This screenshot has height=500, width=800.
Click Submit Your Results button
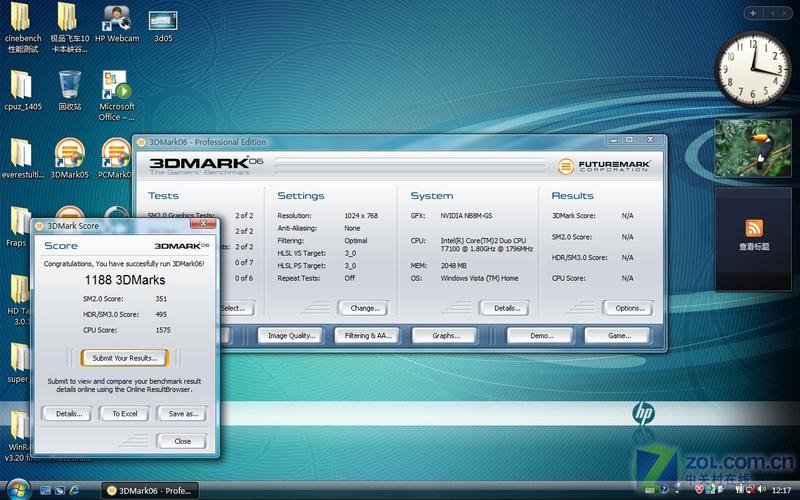[x=124, y=358]
